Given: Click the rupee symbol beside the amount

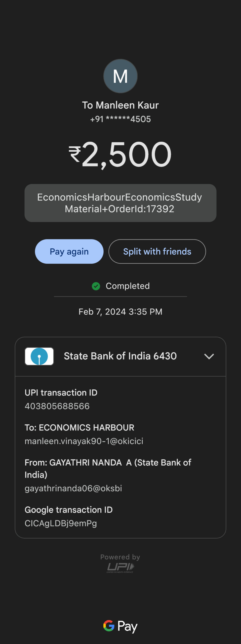Looking at the screenshot, I should pyautogui.click(x=75, y=154).
